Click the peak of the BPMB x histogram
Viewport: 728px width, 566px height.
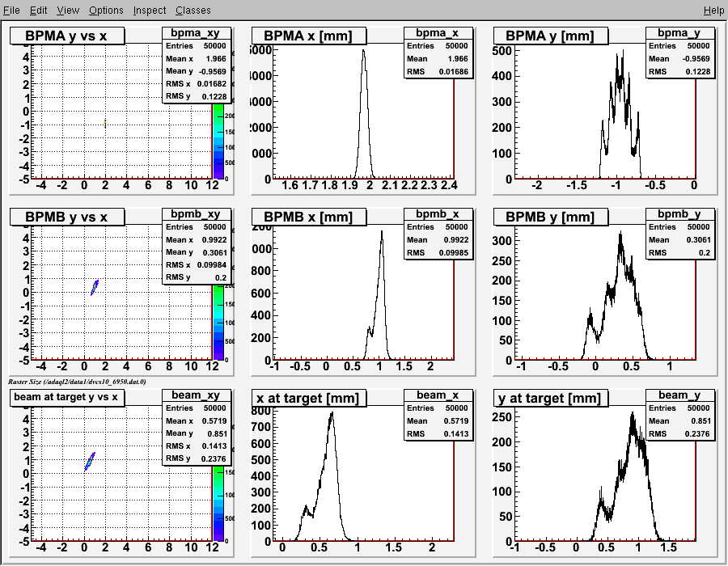[382, 232]
